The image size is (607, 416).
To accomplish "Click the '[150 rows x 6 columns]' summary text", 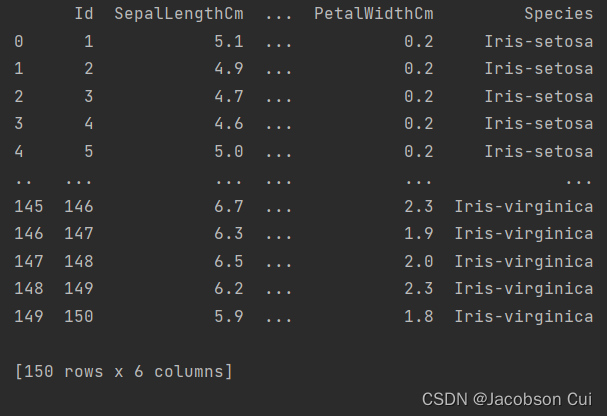I will click(123, 371).
